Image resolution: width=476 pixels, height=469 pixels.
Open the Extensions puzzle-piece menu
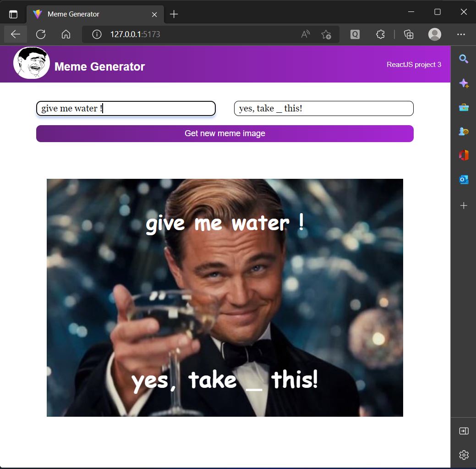click(380, 34)
